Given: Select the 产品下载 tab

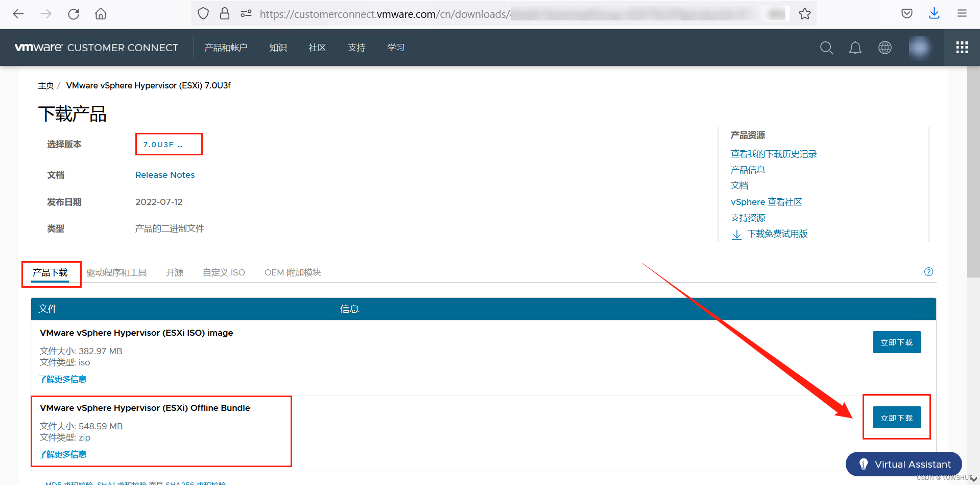Looking at the screenshot, I should tap(50, 273).
